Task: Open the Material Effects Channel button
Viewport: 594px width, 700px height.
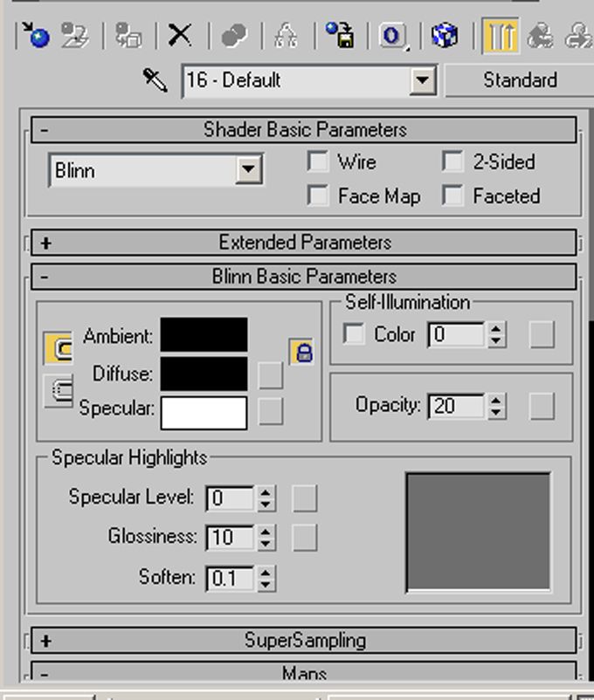Action: click(393, 36)
